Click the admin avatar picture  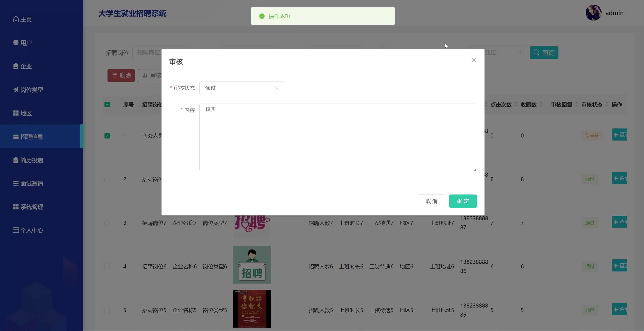593,13
